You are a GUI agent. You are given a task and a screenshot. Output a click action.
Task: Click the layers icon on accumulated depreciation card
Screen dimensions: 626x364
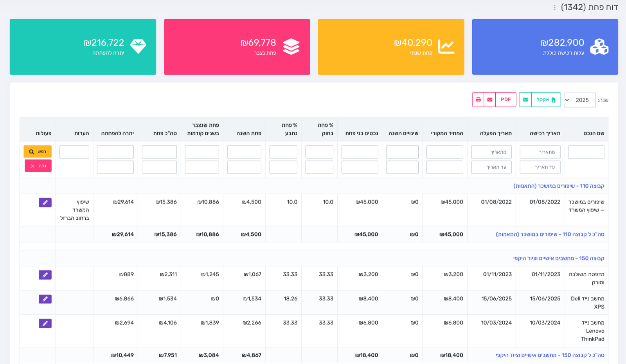(x=291, y=47)
